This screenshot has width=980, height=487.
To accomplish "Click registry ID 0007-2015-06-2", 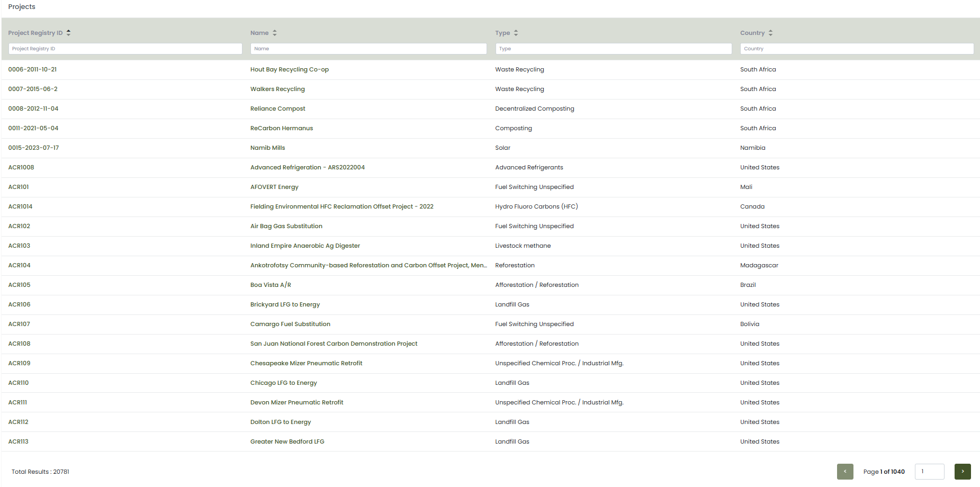I will 33,89.
